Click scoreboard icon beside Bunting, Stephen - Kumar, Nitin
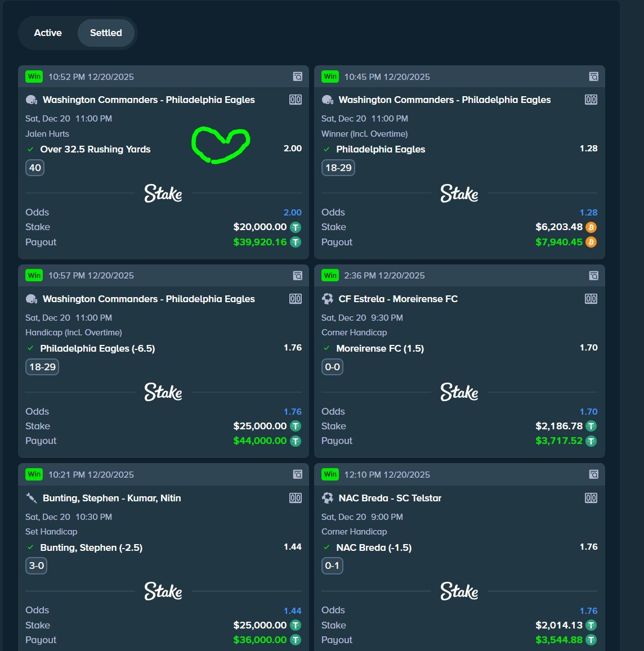The height and width of the screenshot is (651, 644). (x=296, y=498)
